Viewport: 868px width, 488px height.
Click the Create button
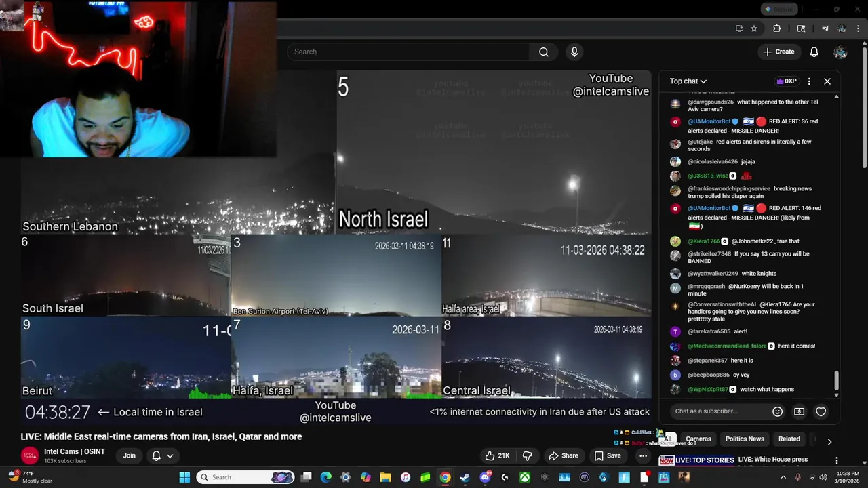[x=778, y=52]
